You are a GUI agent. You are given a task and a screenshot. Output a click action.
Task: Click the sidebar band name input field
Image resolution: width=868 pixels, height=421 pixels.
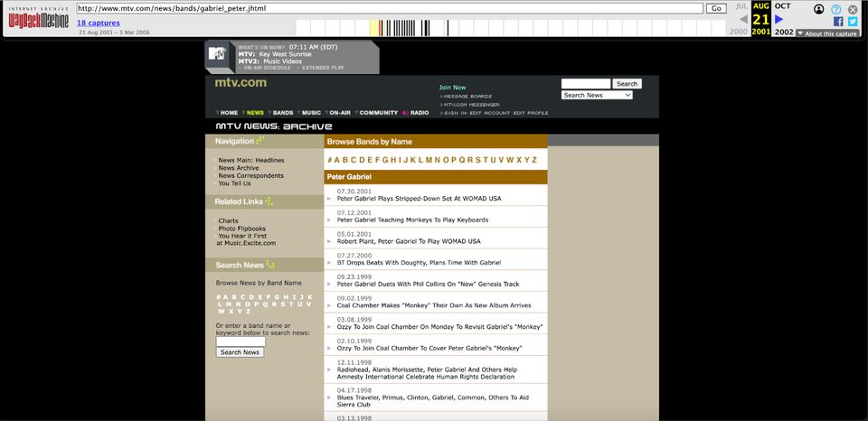coord(241,341)
